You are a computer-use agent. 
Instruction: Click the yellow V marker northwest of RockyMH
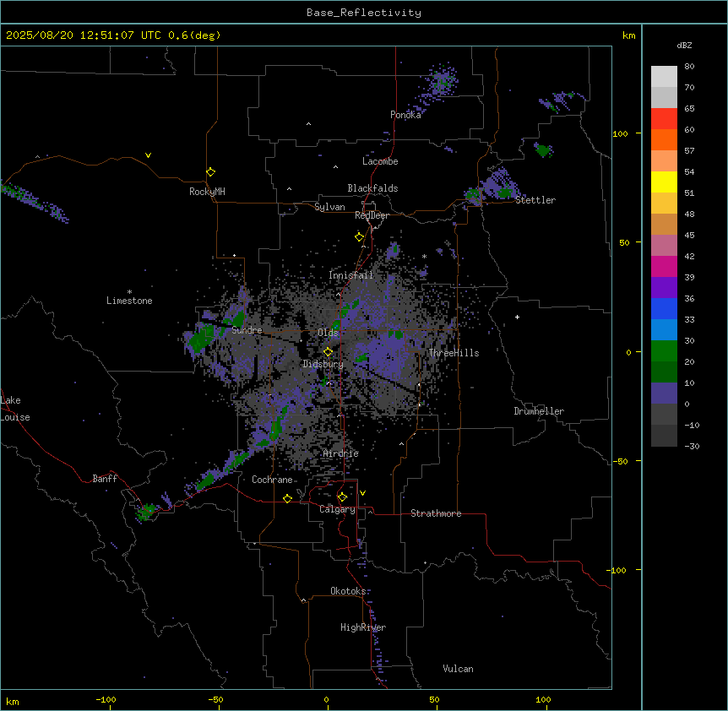pos(148,155)
